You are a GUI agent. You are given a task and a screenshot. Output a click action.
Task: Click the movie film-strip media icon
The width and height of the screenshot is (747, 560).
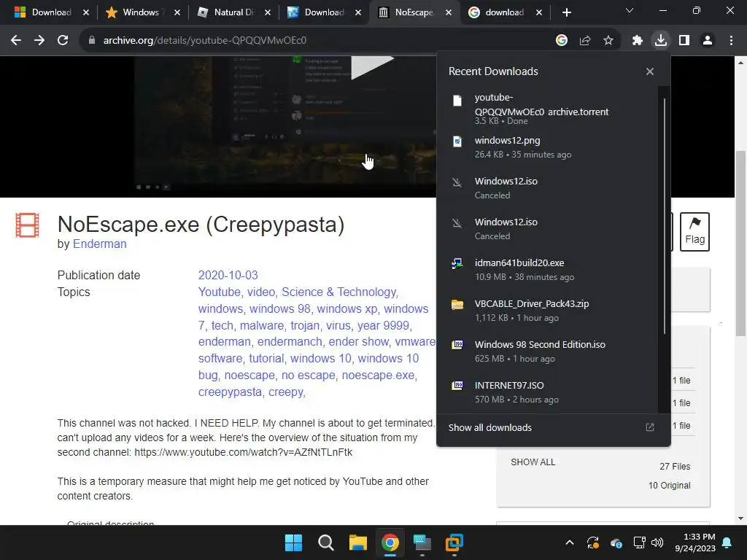(x=27, y=225)
